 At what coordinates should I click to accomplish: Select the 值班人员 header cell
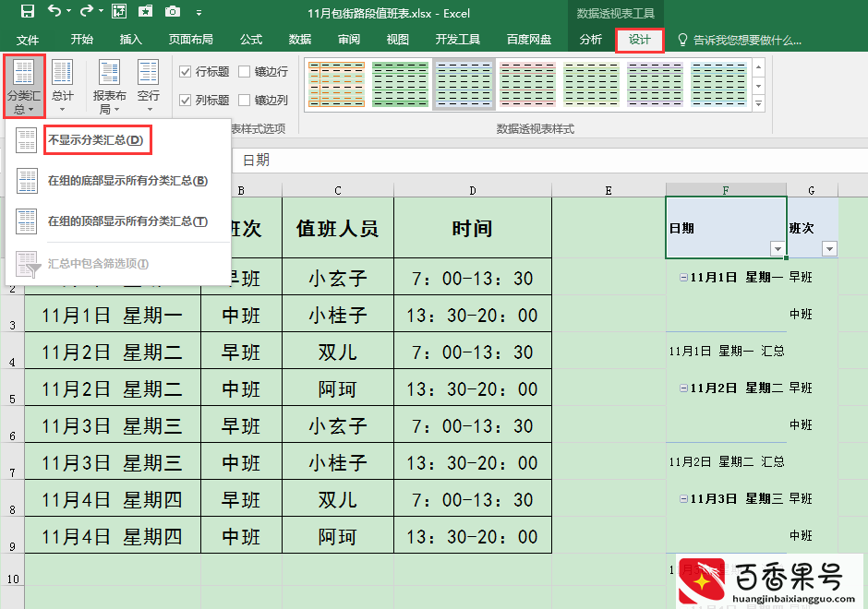click(338, 228)
